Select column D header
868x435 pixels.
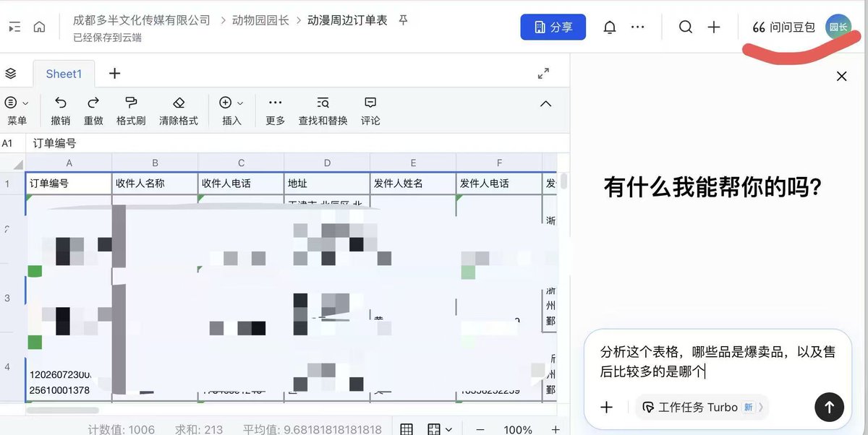pos(327,163)
